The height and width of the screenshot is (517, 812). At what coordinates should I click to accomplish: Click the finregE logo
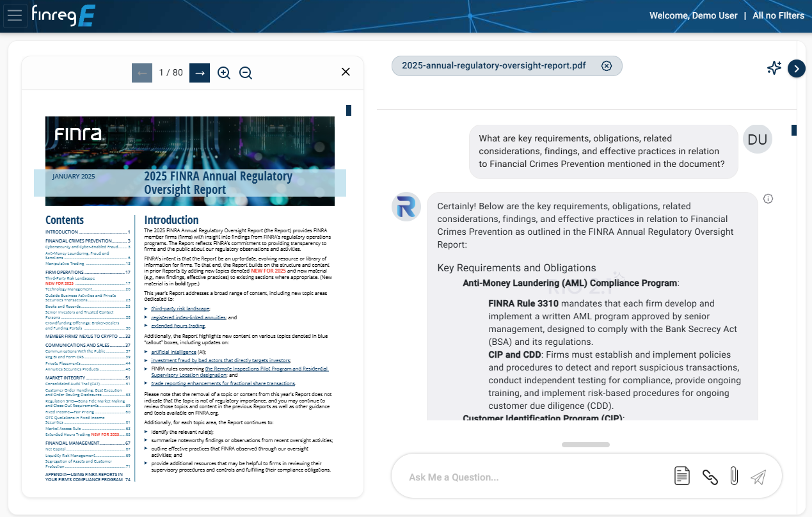click(x=64, y=15)
